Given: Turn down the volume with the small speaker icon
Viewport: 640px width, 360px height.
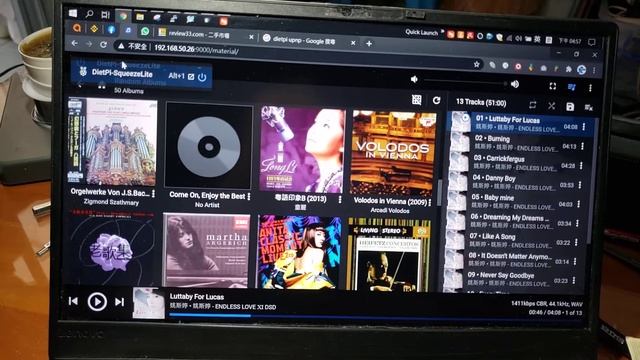Looking at the screenshot, I should tap(414, 79).
